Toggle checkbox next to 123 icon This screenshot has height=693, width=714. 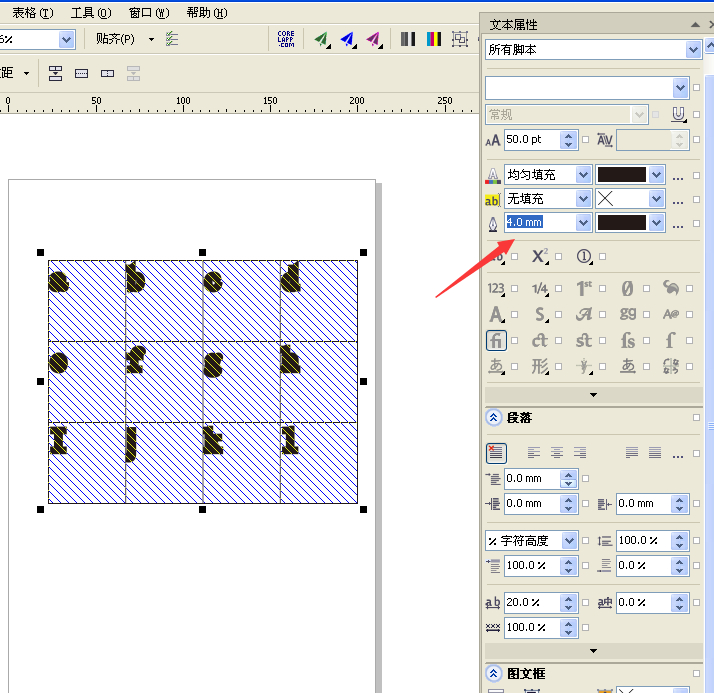515,288
